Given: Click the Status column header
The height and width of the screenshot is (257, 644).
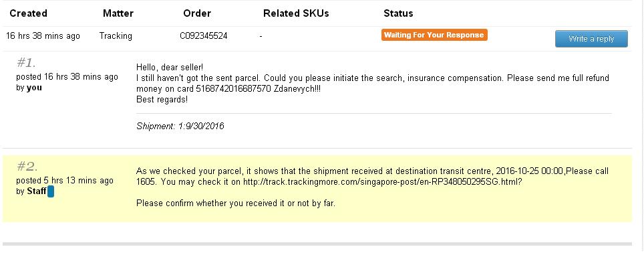Looking at the screenshot, I should (x=398, y=13).
